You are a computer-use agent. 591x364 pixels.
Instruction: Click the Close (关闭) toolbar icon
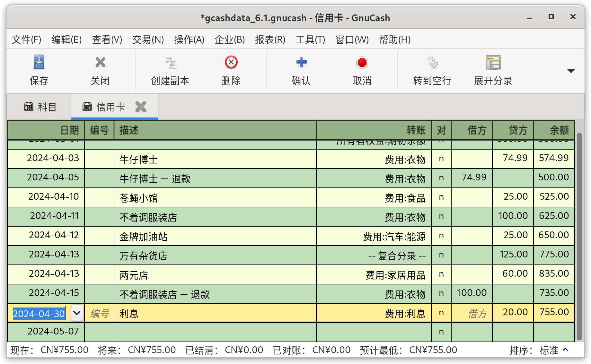(x=100, y=62)
